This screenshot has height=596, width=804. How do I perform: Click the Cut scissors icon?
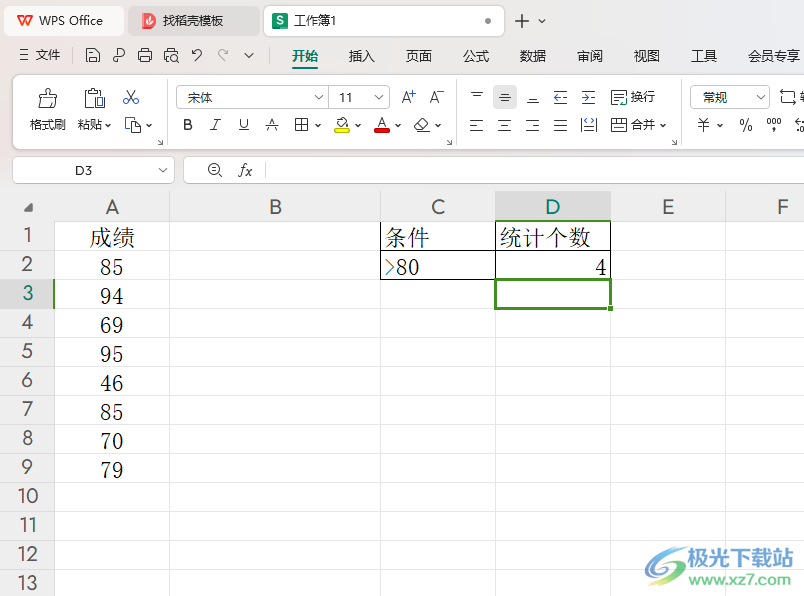point(131,97)
